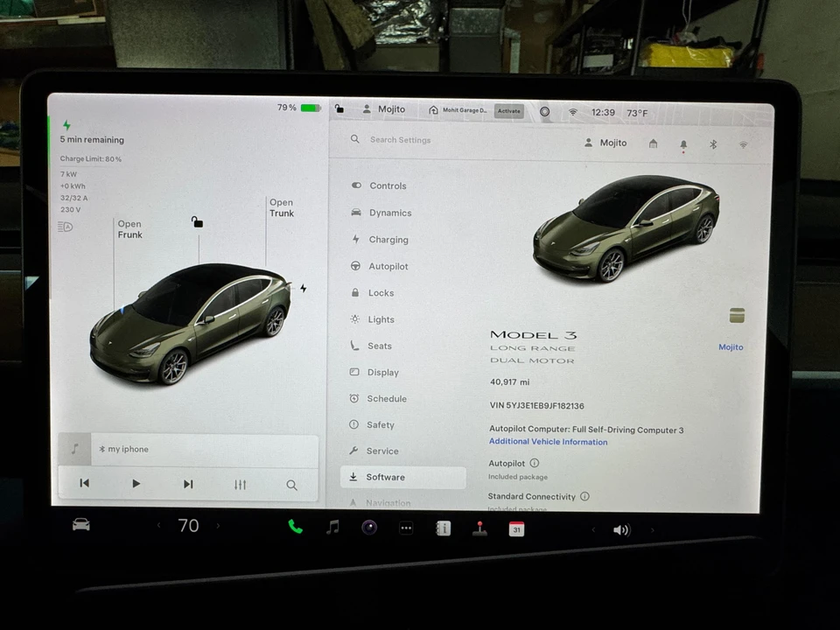
Task: Open Wi-Fi settings in settings header
Action: coord(743,145)
